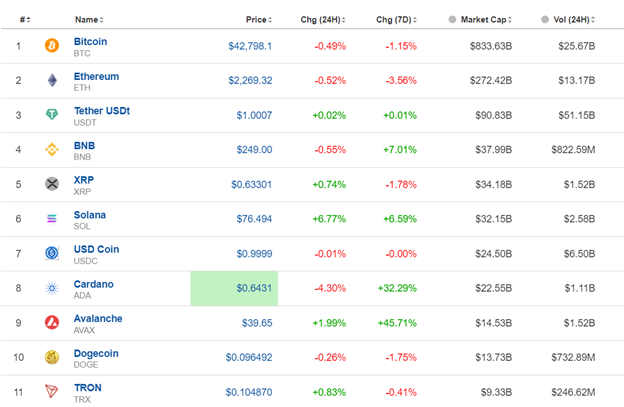Click BNB 7D change +7.01%
Screen dimensions: 624x407
click(400, 150)
